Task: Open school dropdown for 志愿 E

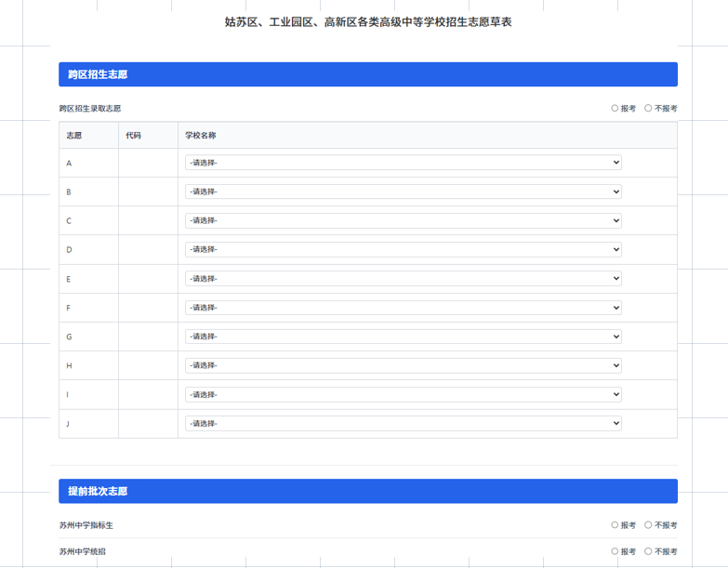Action: point(403,279)
